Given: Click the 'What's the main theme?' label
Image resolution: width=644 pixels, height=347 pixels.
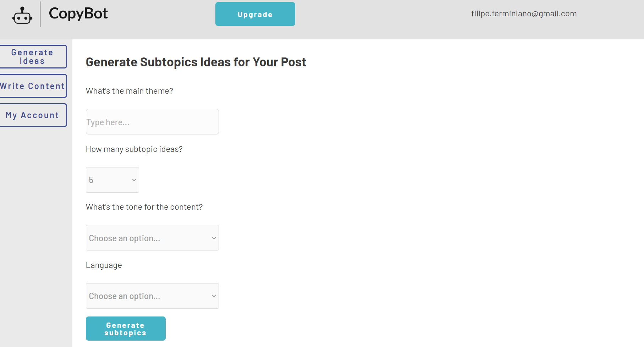Looking at the screenshot, I should (130, 91).
